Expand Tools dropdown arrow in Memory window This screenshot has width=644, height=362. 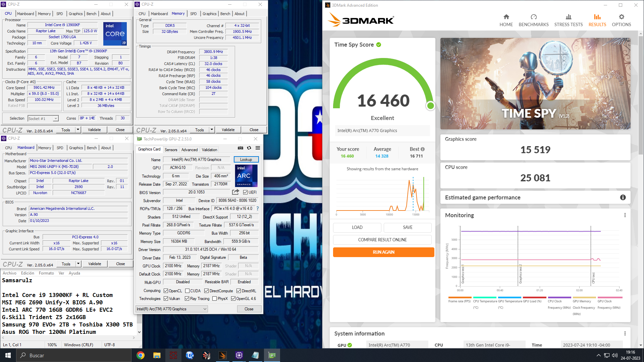click(212, 130)
